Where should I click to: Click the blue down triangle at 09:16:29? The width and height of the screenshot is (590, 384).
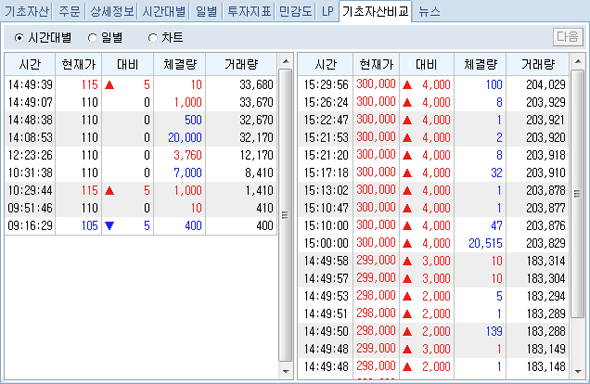coord(109,226)
